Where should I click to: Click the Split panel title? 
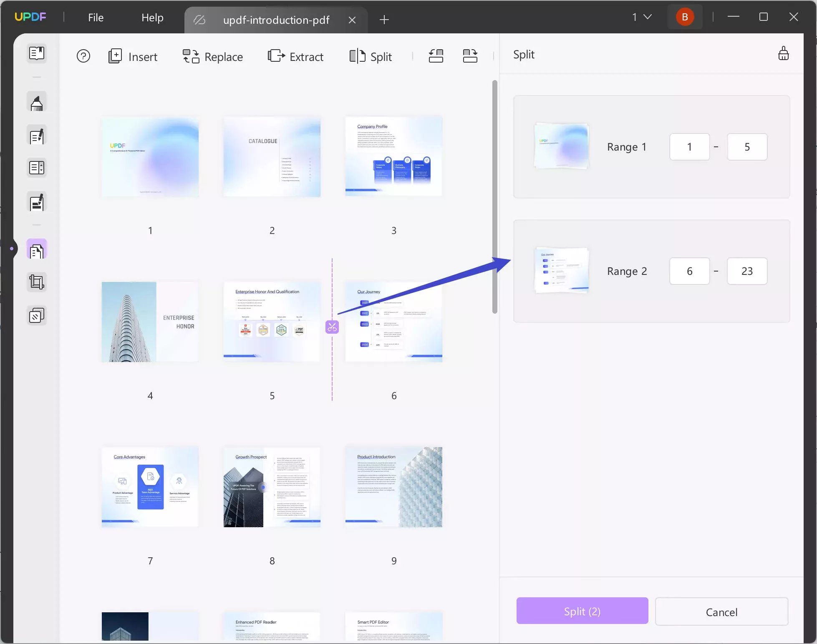click(524, 55)
